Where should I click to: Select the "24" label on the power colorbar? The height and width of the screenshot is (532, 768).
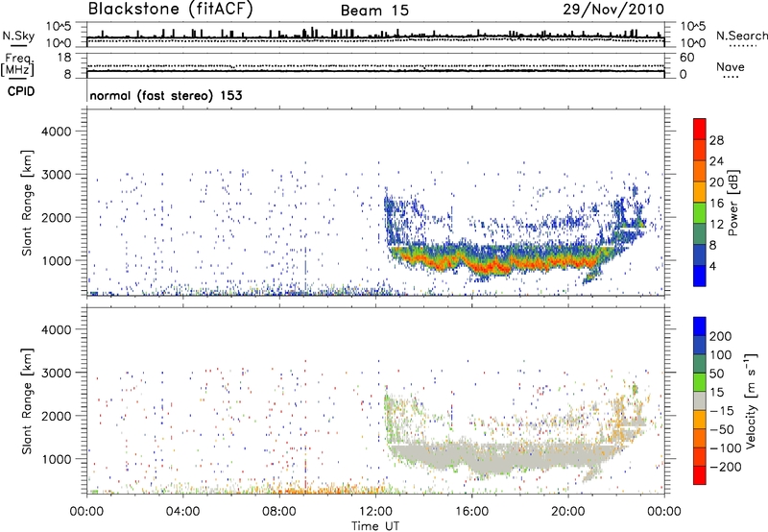tap(716, 161)
